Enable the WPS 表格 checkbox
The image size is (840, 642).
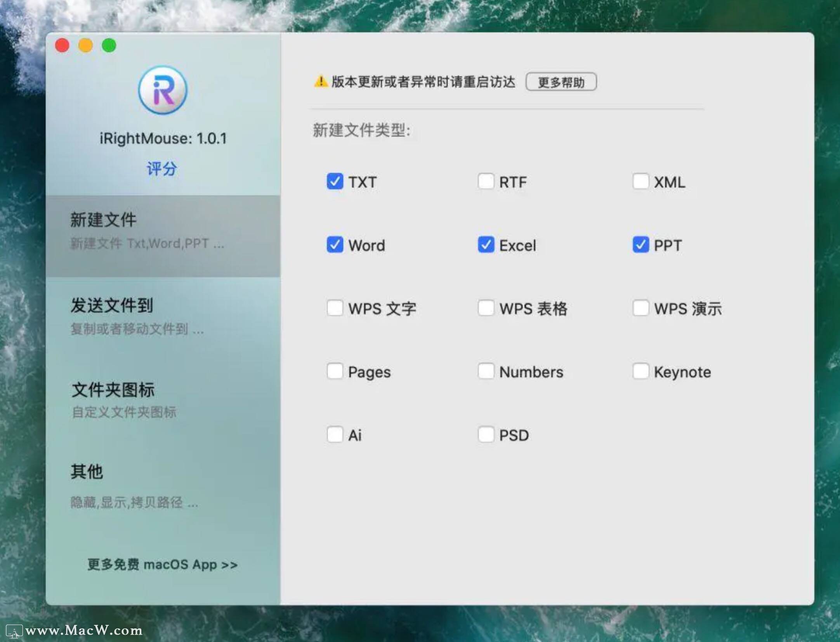pyautogui.click(x=486, y=308)
